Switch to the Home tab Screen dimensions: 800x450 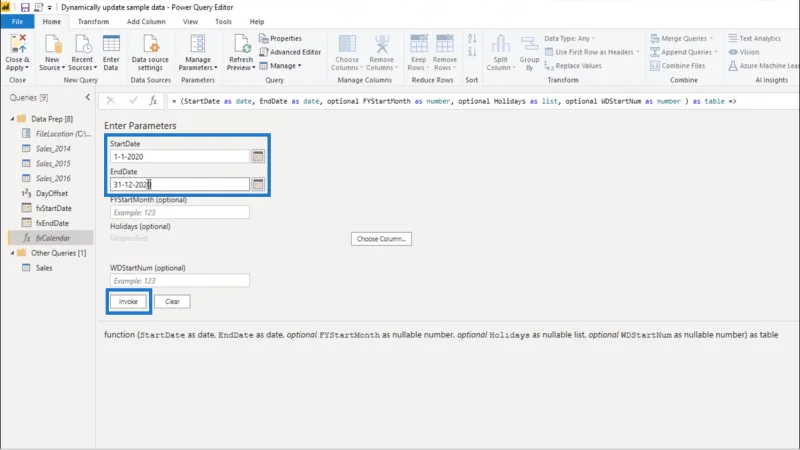tap(52, 21)
